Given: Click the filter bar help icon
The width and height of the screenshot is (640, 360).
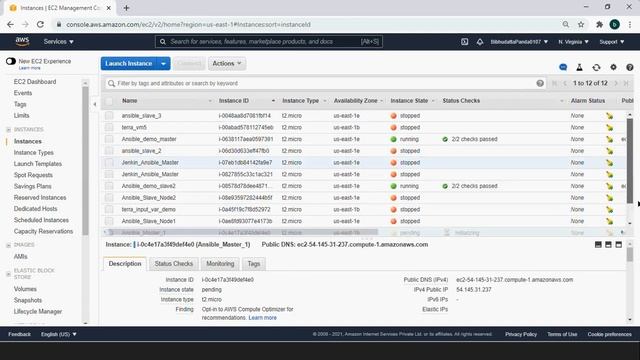Looking at the screenshot, I should click(540, 83).
